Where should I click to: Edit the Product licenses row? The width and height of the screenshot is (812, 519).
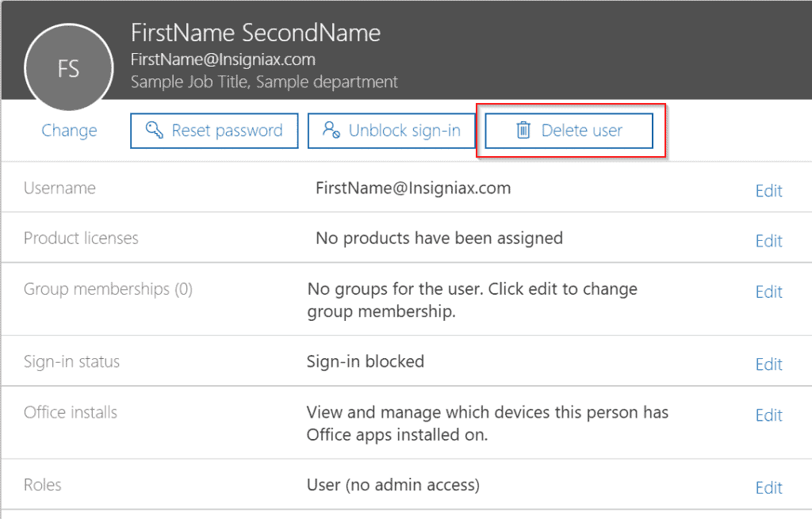click(768, 241)
